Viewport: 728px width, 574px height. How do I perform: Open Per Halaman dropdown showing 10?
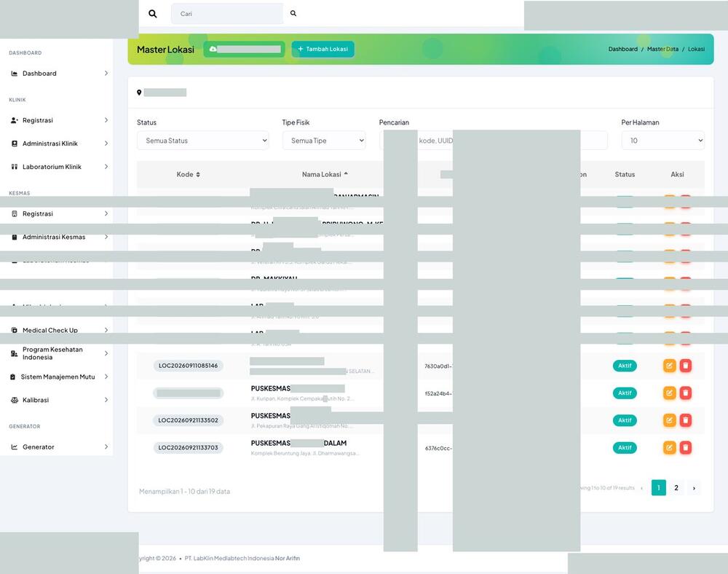662,141
